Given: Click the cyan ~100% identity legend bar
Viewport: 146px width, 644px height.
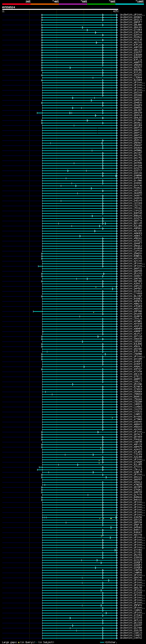Looking at the screenshot, I should point(130,4).
